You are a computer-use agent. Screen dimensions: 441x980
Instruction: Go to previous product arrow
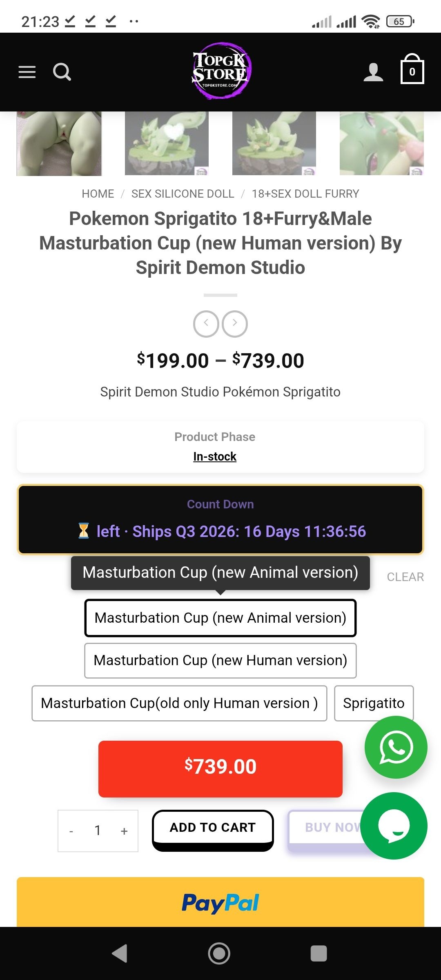[x=206, y=324]
